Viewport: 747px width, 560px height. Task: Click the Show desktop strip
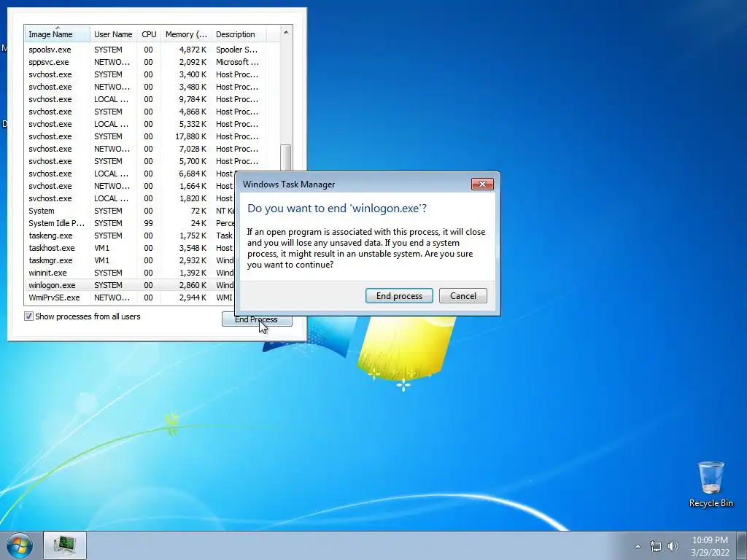742,545
